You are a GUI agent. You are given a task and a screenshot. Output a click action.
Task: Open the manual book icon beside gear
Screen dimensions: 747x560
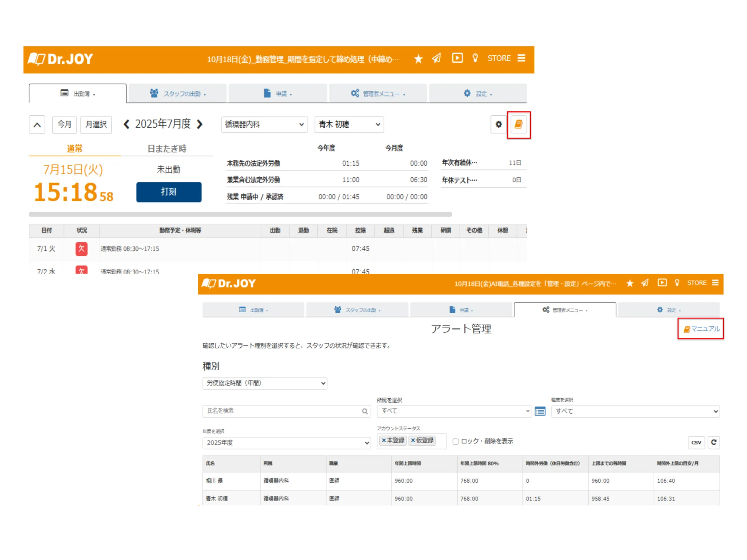point(518,124)
